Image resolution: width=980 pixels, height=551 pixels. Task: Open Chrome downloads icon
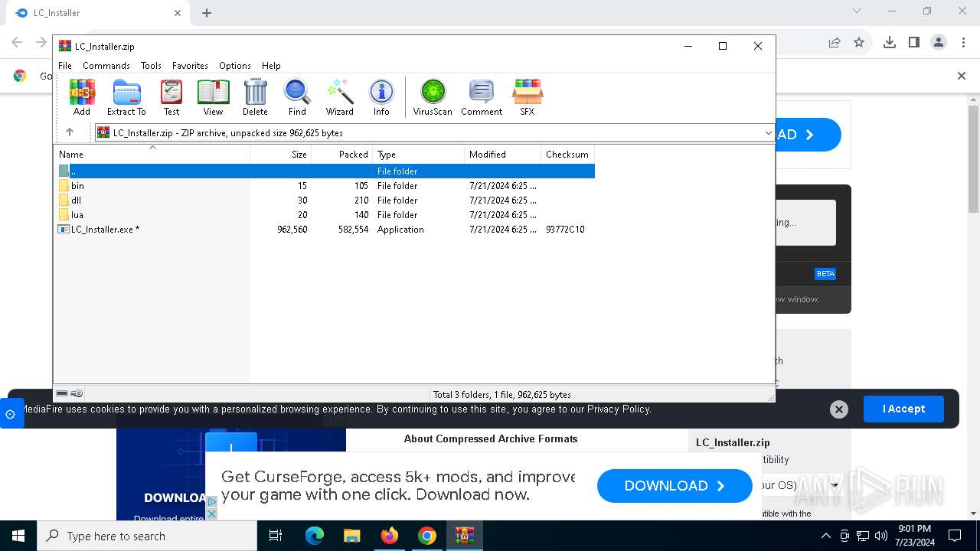point(890,43)
